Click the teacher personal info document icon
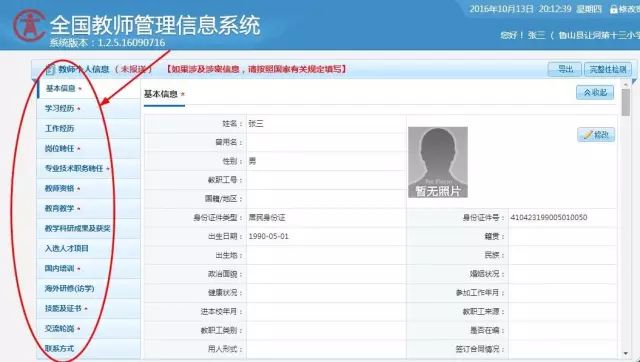 tap(50, 69)
